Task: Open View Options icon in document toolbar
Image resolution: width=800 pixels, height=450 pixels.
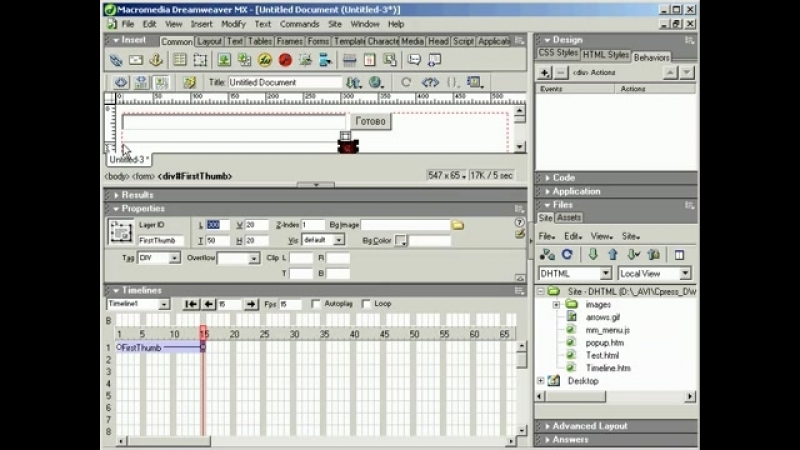Action: [x=475, y=82]
